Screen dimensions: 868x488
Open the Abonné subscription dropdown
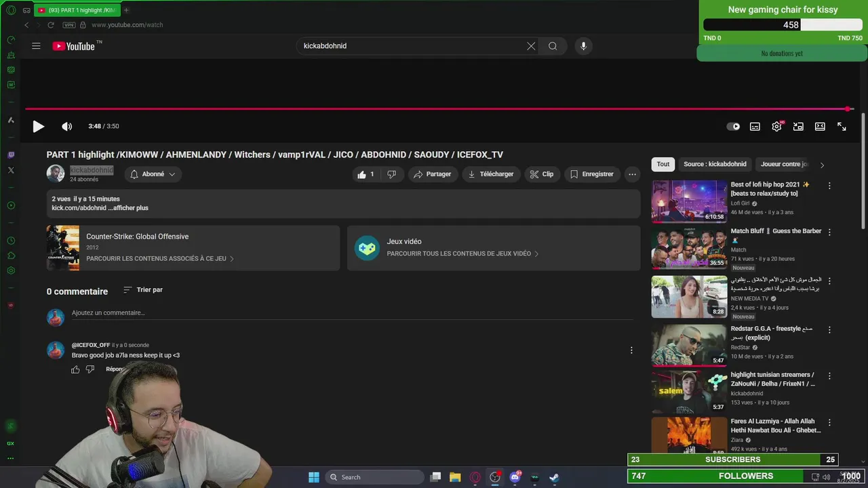pyautogui.click(x=153, y=174)
